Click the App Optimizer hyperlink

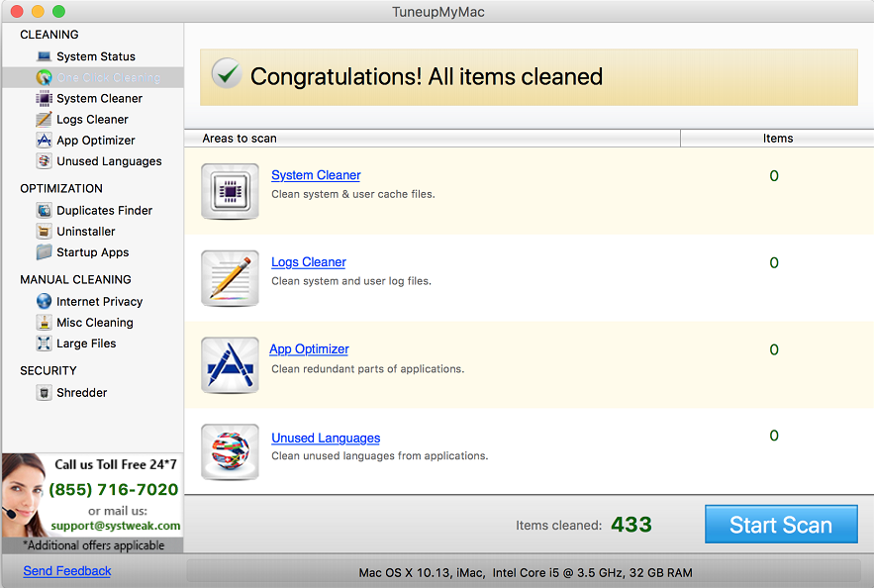[310, 348]
